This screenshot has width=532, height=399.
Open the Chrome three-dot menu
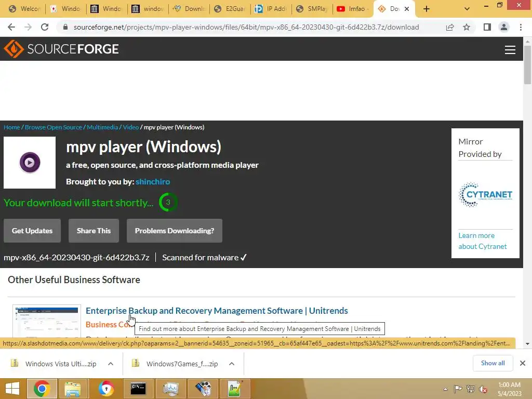[x=521, y=27]
